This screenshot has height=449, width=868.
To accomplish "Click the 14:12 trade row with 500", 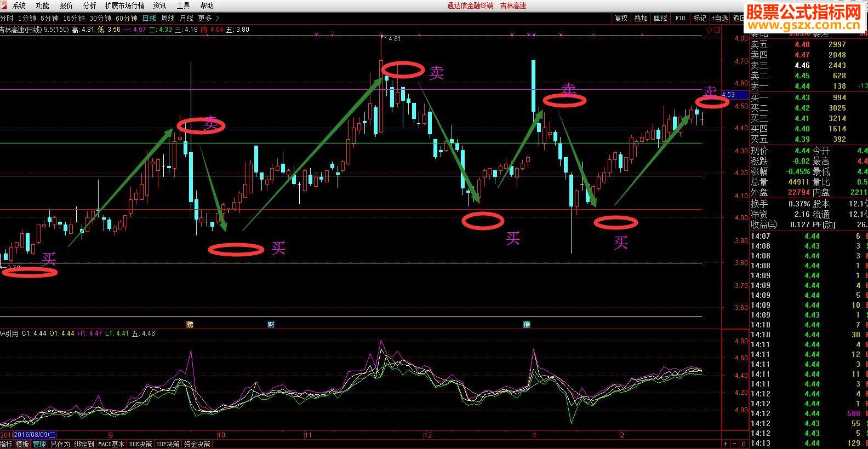I will (x=809, y=413).
